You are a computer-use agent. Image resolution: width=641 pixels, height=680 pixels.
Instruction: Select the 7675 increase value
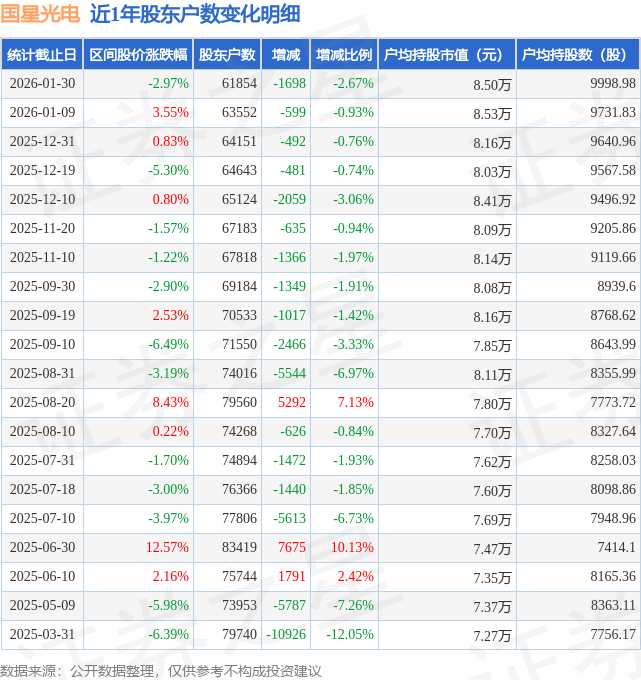click(x=289, y=547)
